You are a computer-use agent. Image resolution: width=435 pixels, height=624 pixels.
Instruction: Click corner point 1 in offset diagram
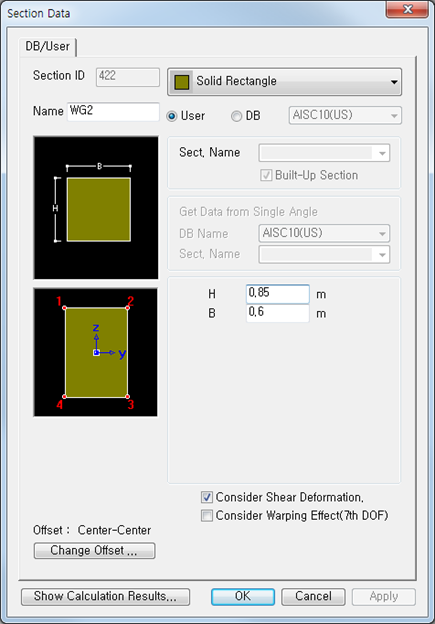click(x=64, y=308)
